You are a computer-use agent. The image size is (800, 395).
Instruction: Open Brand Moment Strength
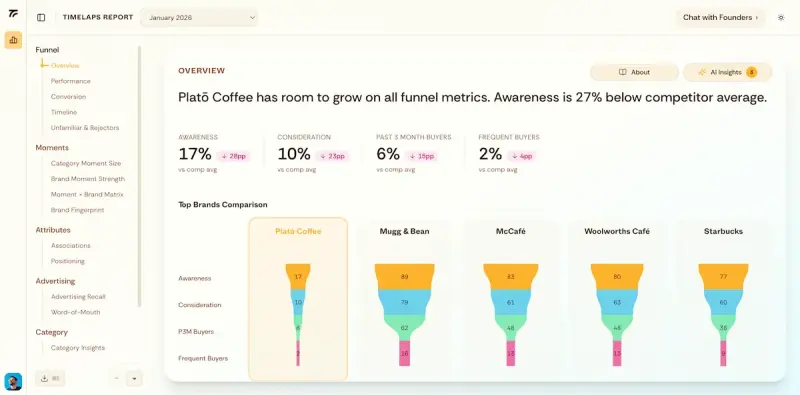[x=88, y=179]
